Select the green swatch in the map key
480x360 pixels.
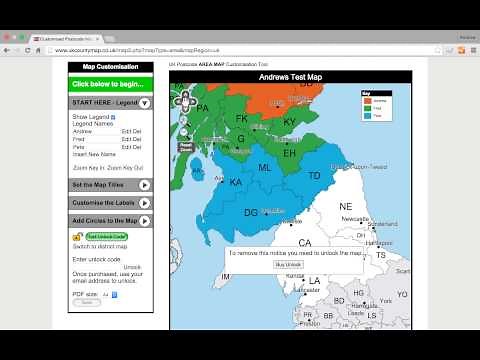(x=368, y=108)
